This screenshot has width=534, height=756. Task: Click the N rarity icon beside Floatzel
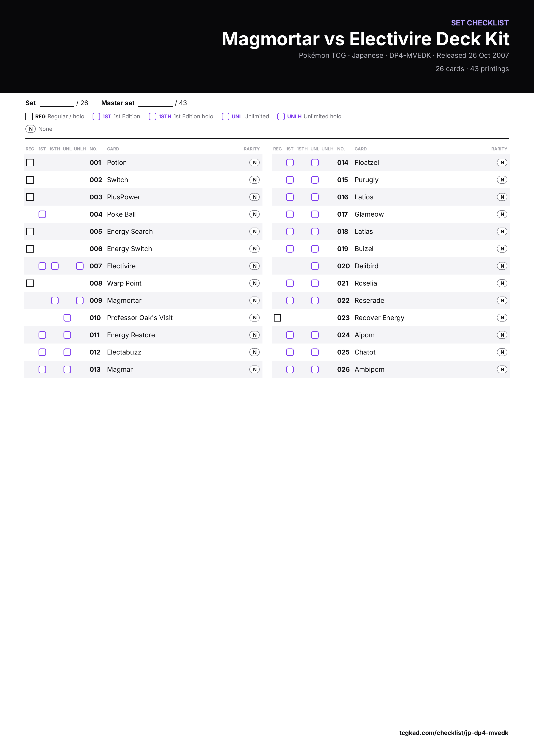(x=502, y=163)
